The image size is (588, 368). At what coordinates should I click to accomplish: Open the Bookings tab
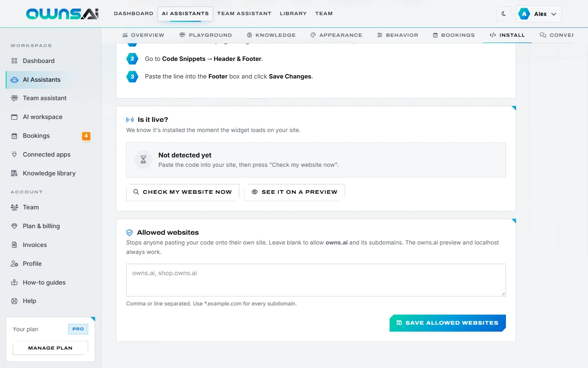coord(454,35)
